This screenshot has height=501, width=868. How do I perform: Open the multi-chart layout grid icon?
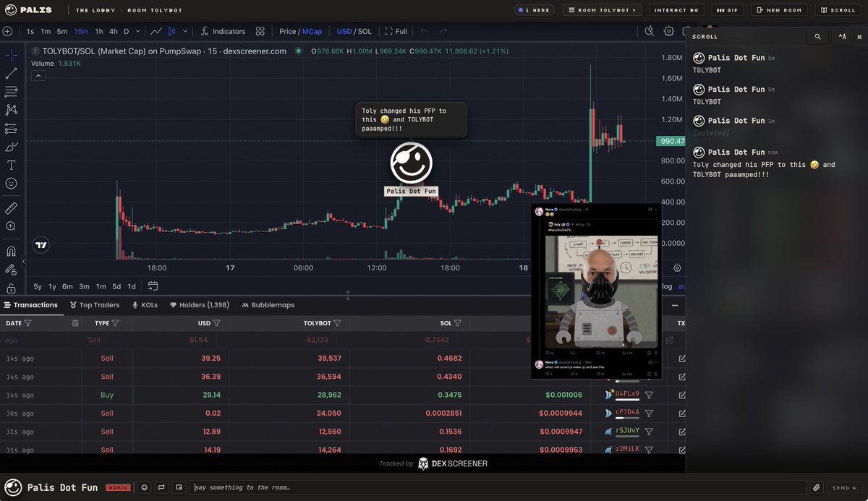point(261,31)
